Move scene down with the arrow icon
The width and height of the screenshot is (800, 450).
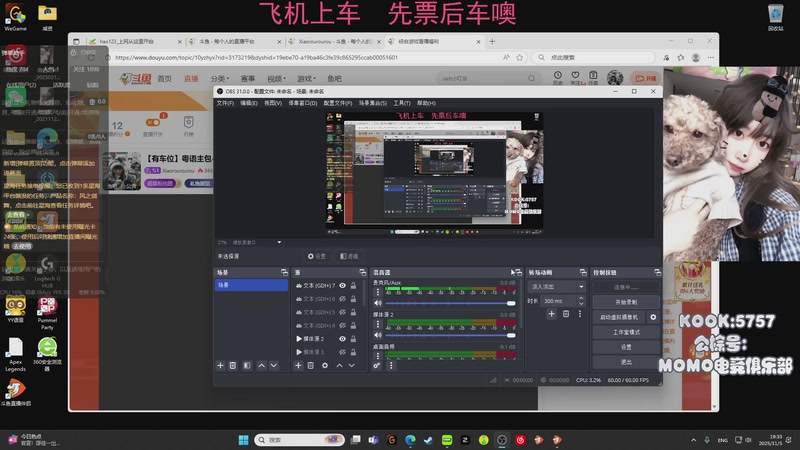click(x=274, y=365)
